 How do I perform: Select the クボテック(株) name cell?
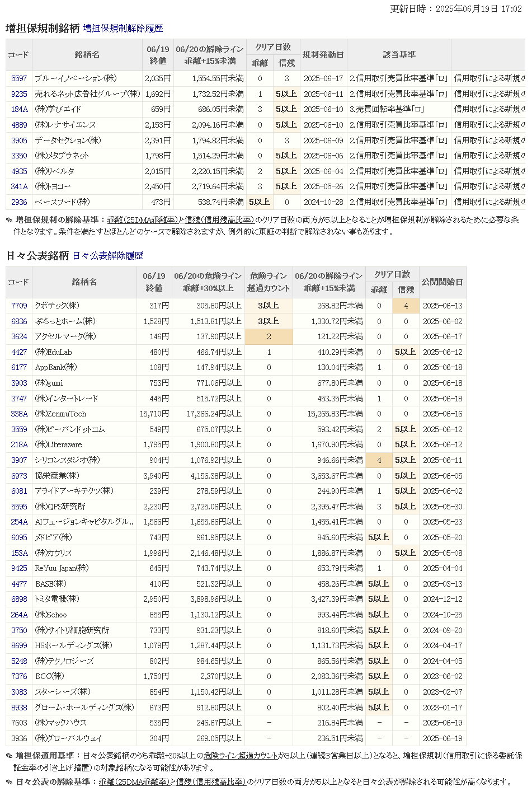coord(84,306)
